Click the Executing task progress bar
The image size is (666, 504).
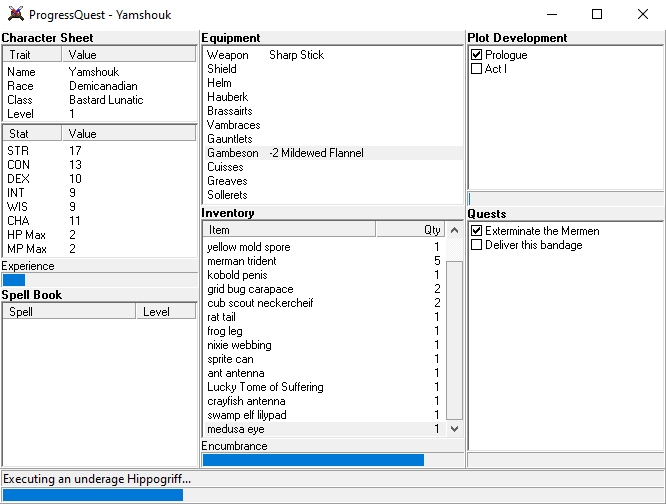coord(333,495)
